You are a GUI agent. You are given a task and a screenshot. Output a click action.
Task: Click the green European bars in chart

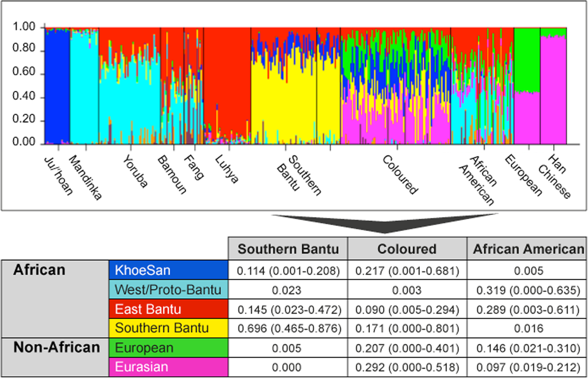[527, 59]
